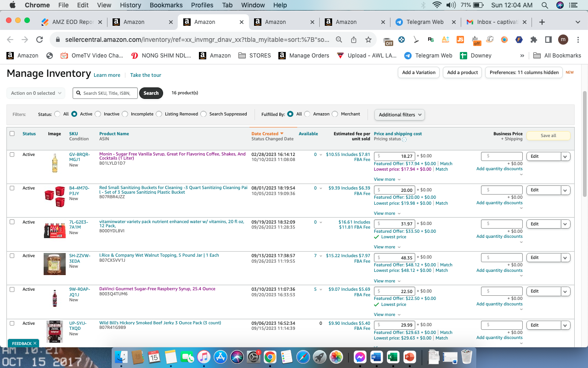Select 'Merchant' under Fulfilled By
Screen dimensions: 588x368
(x=335, y=114)
